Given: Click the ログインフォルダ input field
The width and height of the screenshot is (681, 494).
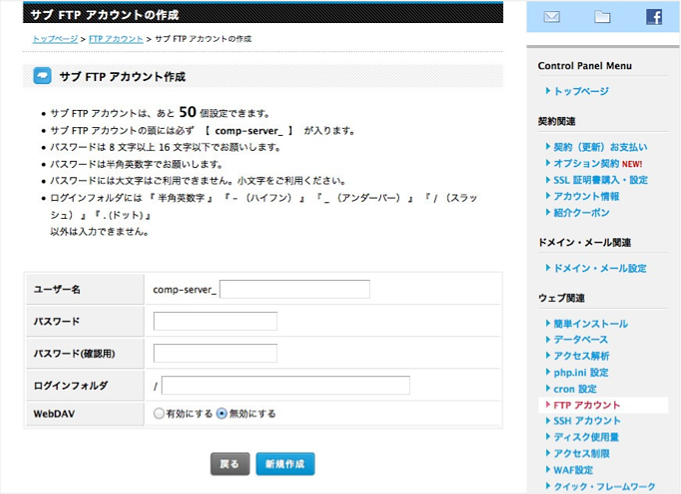Looking at the screenshot, I should [286, 385].
